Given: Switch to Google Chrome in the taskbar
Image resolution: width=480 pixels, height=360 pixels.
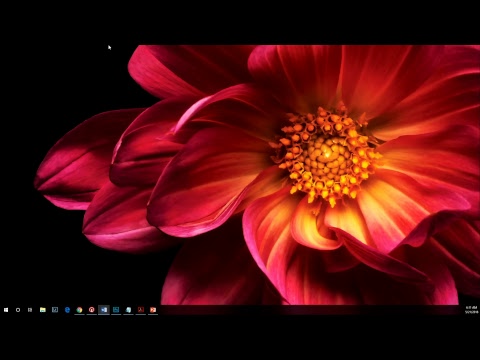Looking at the screenshot, I should pyautogui.click(x=79, y=310).
